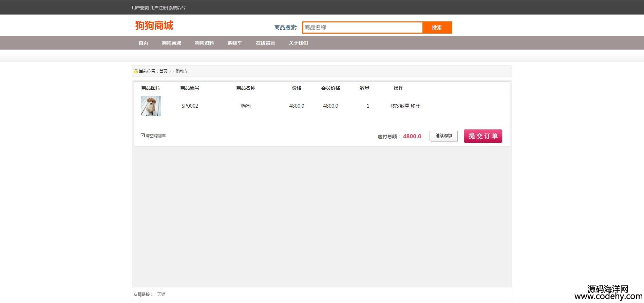Open 在线留言 message board menu
Viewport: 644px width, 303px height.
point(265,43)
